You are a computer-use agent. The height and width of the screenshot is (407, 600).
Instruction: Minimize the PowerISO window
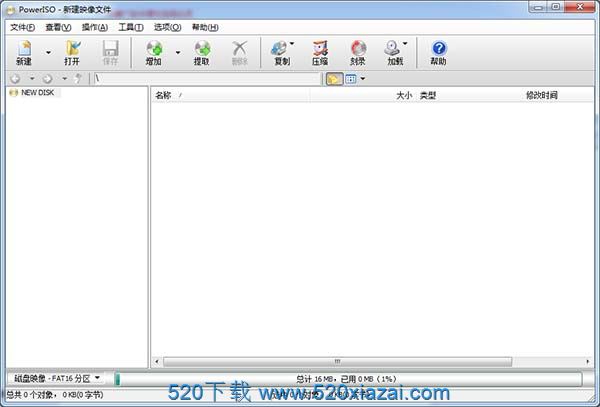(539, 7)
